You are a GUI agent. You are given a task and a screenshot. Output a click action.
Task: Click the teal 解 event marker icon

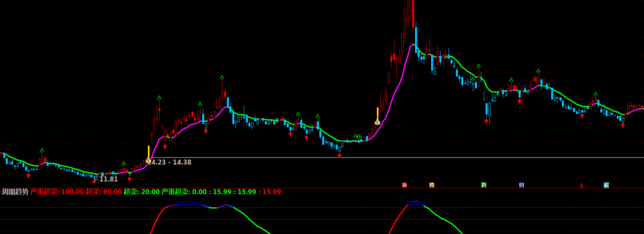pos(606,185)
